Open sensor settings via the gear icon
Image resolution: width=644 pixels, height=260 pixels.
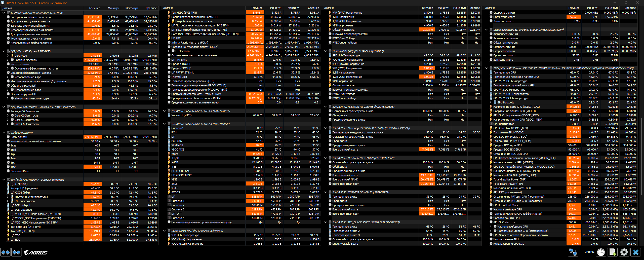pyautogui.click(x=624, y=252)
